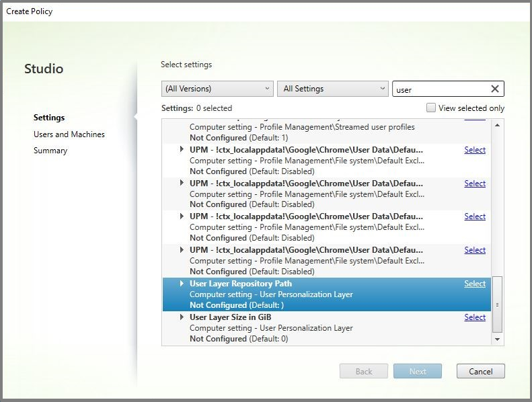Image resolution: width=532 pixels, height=402 pixels.
Task: Expand the User Layer Size in GiB setting
Action: pyautogui.click(x=182, y=317)
